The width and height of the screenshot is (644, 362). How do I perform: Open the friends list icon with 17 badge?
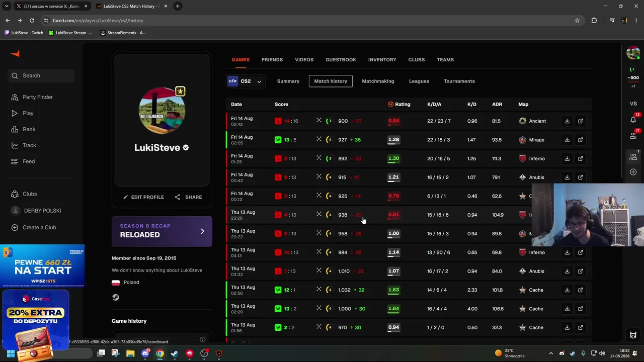click(x=633, y=136)
